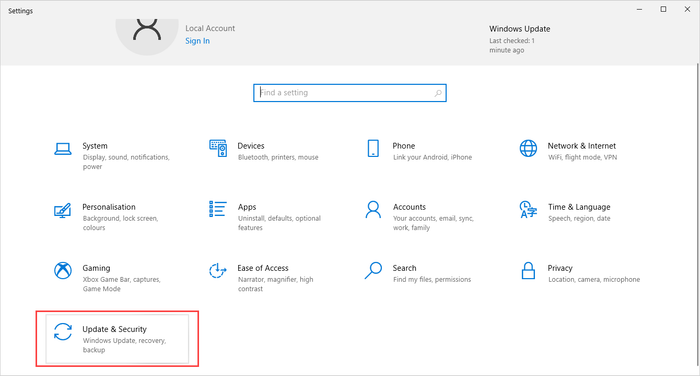Open the Privacy padlock icon
Screen dimensions: 700x376
tap(528, 271)
